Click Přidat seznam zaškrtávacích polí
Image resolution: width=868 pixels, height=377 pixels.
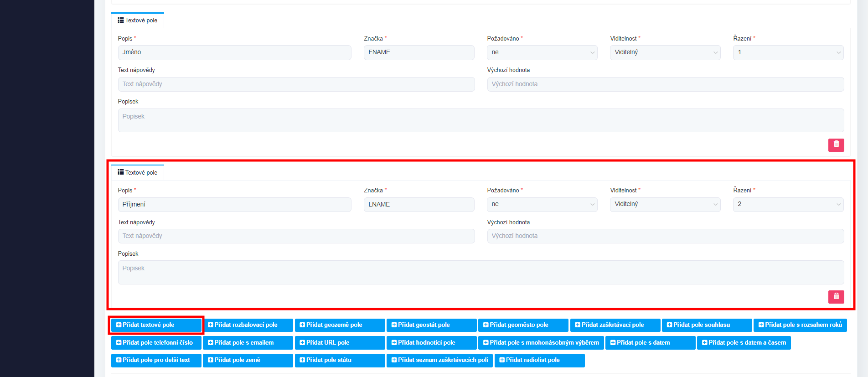tap(439, 360)
